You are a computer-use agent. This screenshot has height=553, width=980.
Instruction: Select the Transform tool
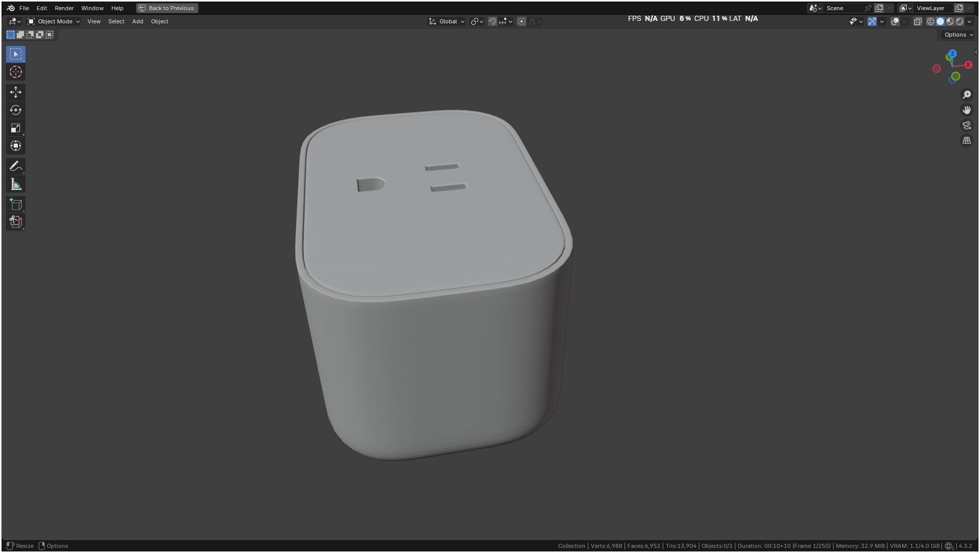[x=16, y=146]
